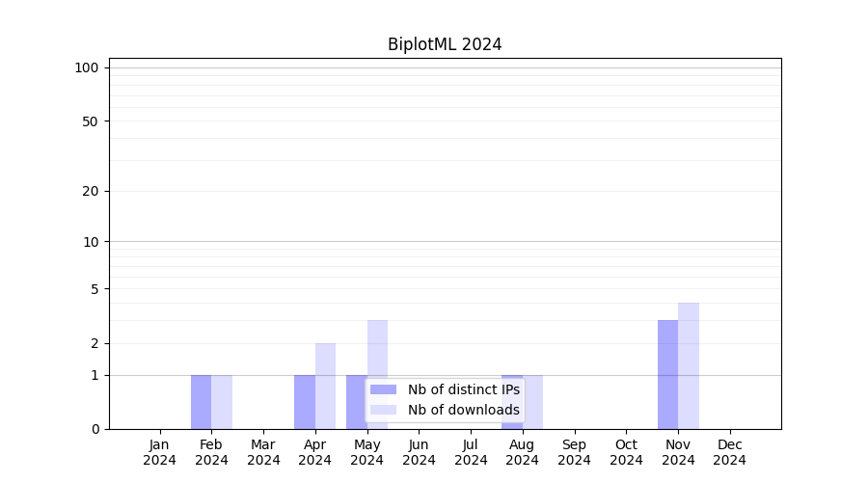Select the 'Jun 2024' x-axis label
Viewport: 868px width, 482px height.
(x=419, y=452)
